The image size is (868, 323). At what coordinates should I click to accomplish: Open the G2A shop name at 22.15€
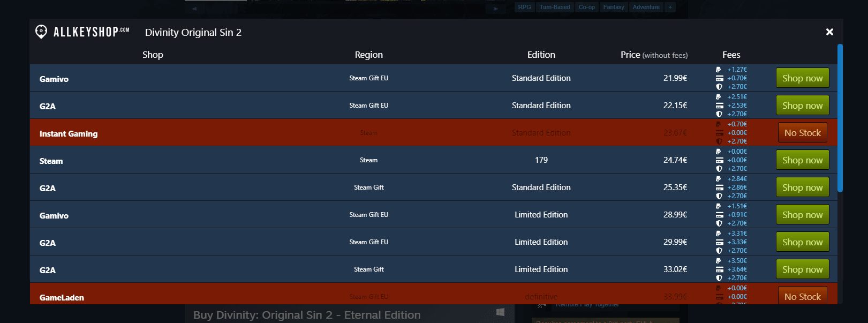48,106
